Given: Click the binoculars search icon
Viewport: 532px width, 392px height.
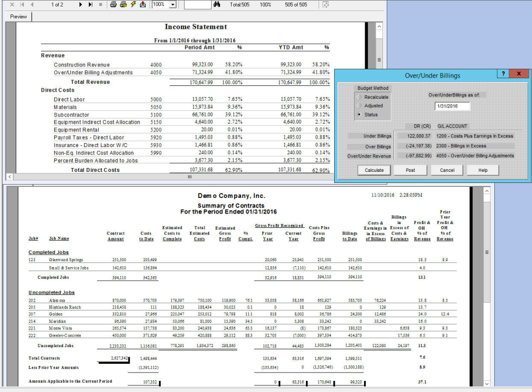Looking at the screenshot, I should click(x=217, y=4).
